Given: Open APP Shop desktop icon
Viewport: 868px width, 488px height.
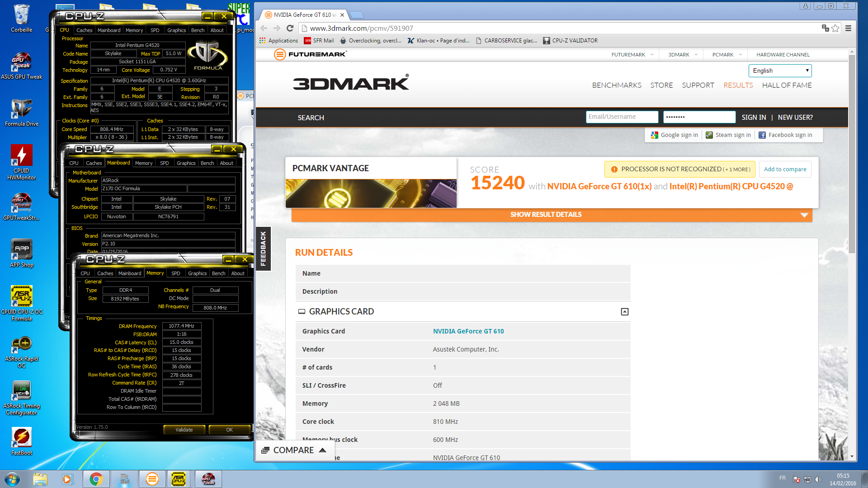Looking at the screenshot, I should (21, 253).
